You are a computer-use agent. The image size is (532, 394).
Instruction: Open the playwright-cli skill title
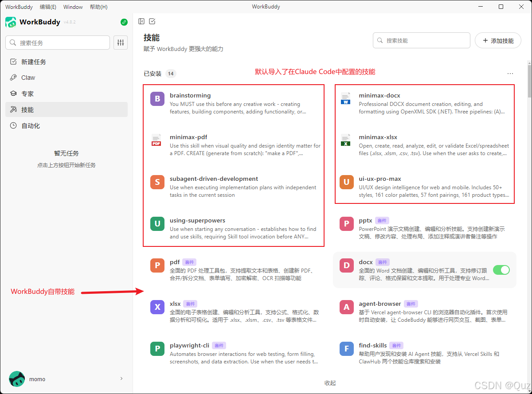[189, 345]
